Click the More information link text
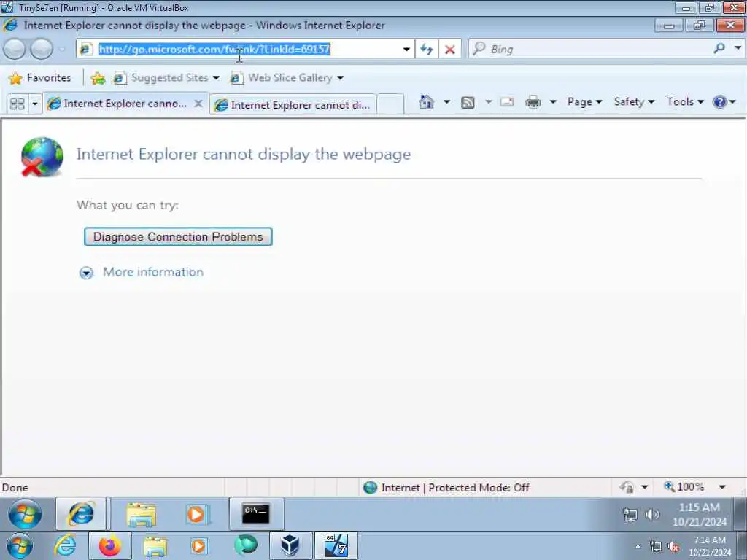Screen dimensions: 747x560 tap(153, 272)
